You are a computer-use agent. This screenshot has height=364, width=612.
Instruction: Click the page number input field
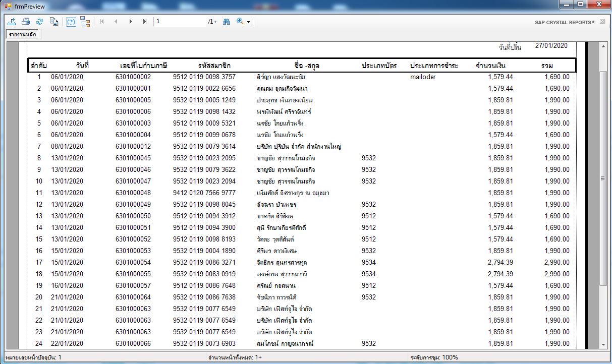180,22
